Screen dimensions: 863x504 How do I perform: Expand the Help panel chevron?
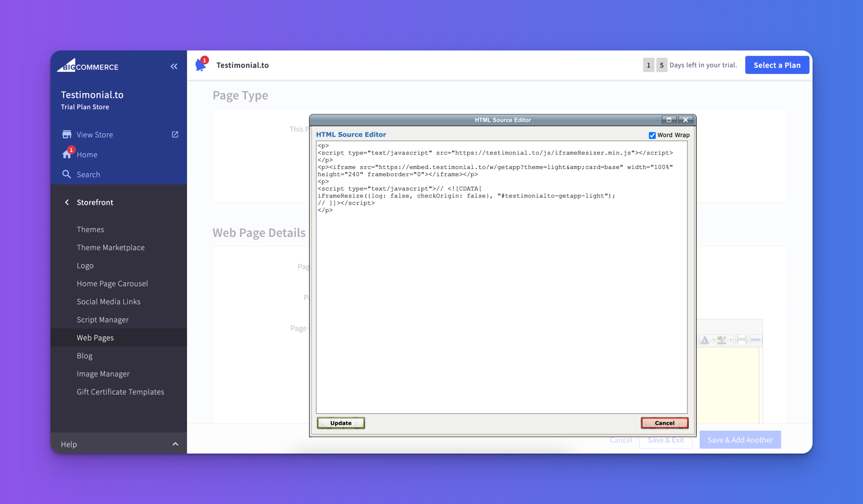[175, 444]
